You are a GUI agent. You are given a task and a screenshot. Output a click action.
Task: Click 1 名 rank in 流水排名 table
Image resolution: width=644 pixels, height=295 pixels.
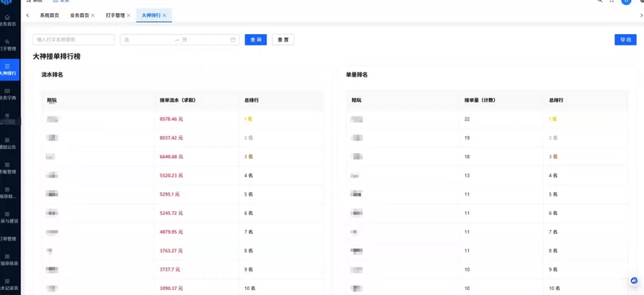(248, 119)
